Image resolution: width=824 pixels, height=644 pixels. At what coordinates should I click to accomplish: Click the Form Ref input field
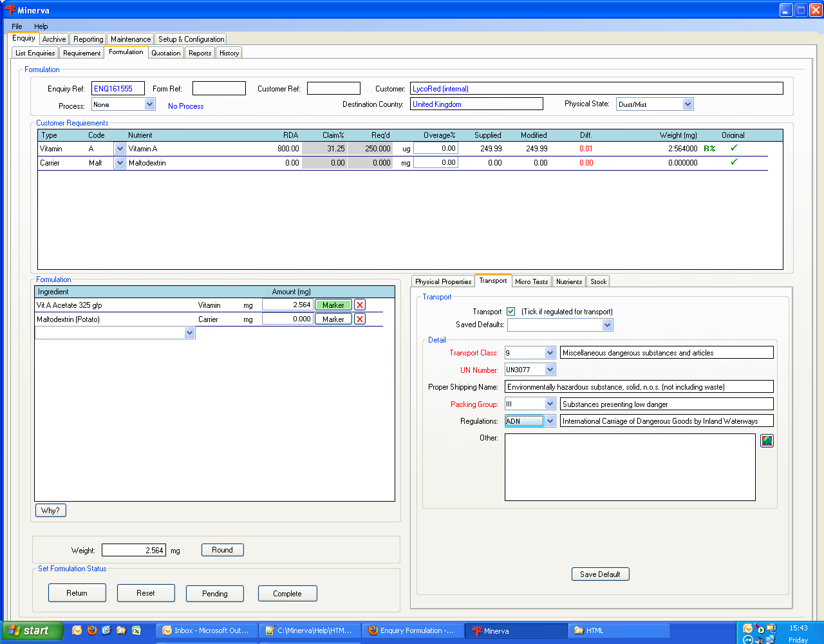(219, 89)
